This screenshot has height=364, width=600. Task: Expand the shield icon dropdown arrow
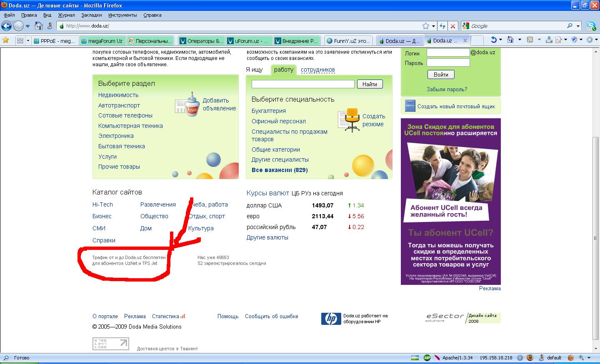[x=581, y=40]
